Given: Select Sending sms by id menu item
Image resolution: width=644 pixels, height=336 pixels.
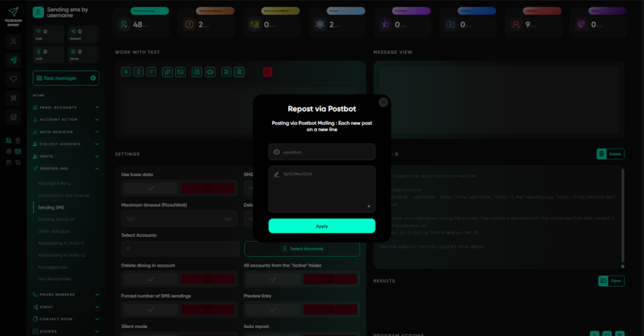Looking at the screenshot, I should 57,219.
